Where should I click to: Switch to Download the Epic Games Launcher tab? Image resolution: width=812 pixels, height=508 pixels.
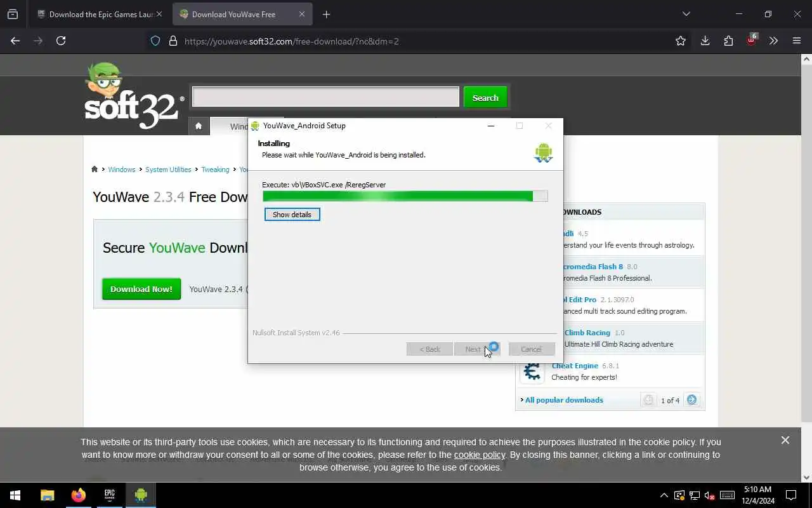coord(99,14)
